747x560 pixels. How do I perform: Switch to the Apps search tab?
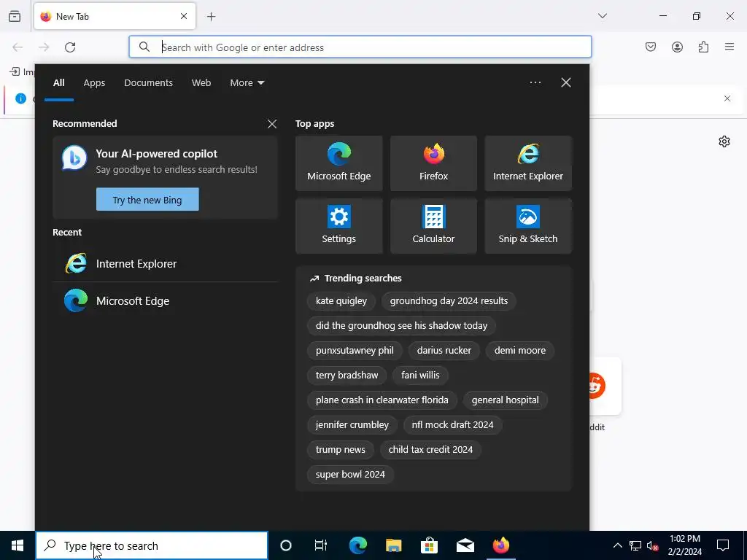(94, 83)
